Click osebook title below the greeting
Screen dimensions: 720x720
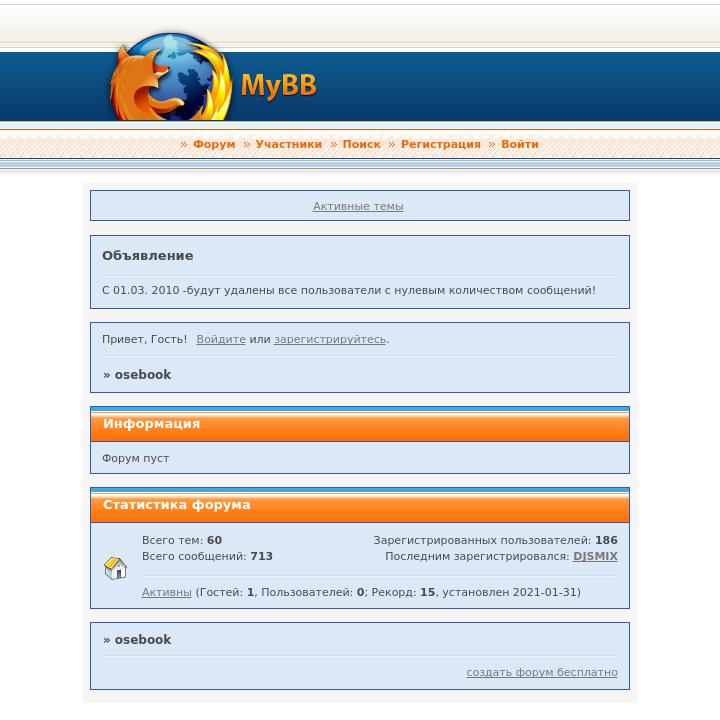click(143, 375)
